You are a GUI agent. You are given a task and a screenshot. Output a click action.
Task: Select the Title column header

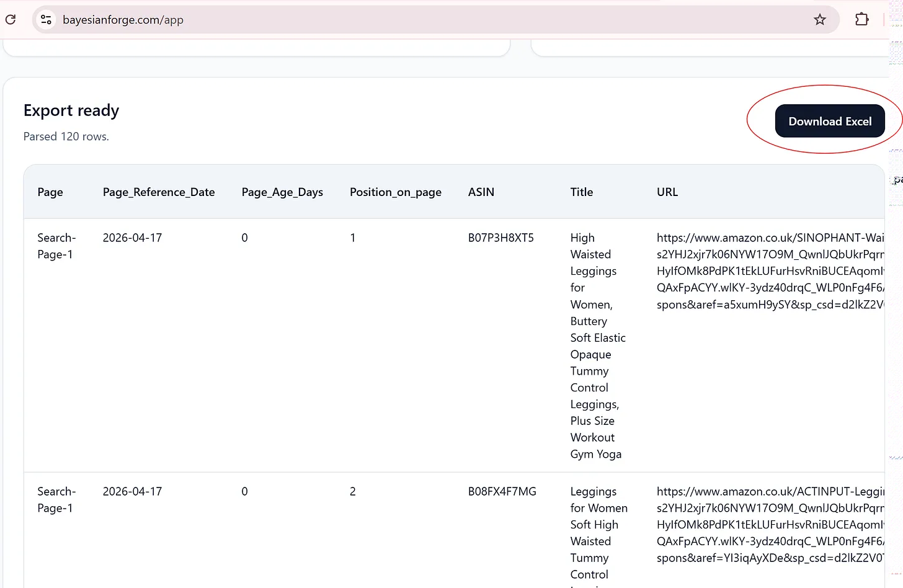(581, 192)
